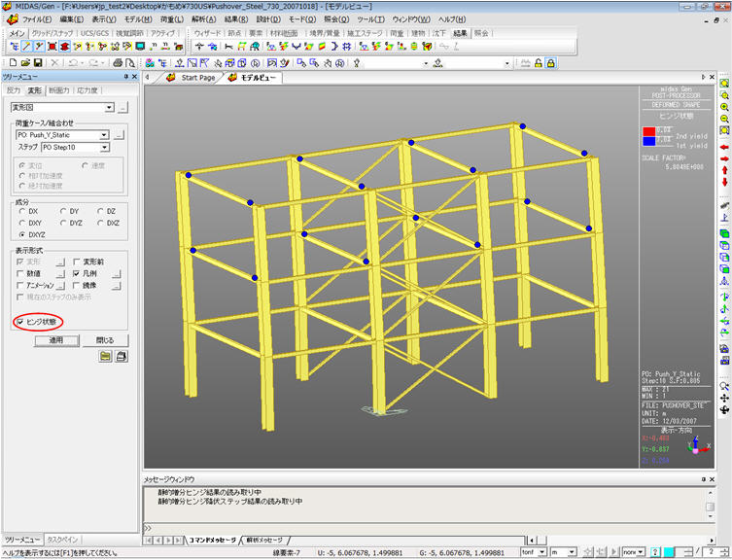The width and height of the screenshot is (732, 560).
Task: Click the red right arrow view icon
Action: (724, 158)
